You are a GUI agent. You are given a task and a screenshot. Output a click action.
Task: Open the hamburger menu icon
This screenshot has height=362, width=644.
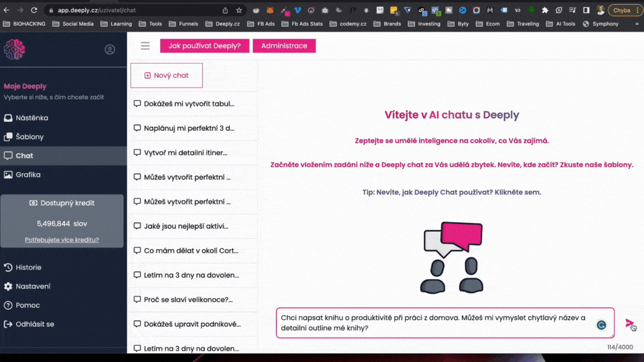(145, 46)
